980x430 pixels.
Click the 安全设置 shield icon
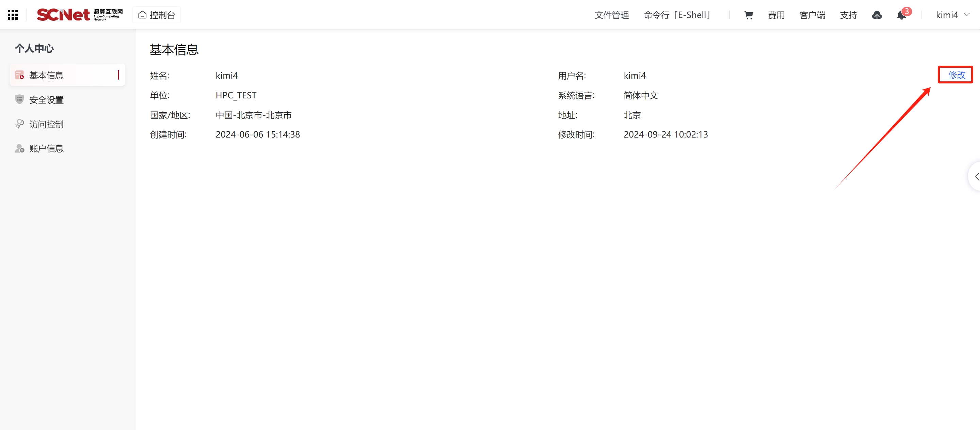tap(19, 99)
